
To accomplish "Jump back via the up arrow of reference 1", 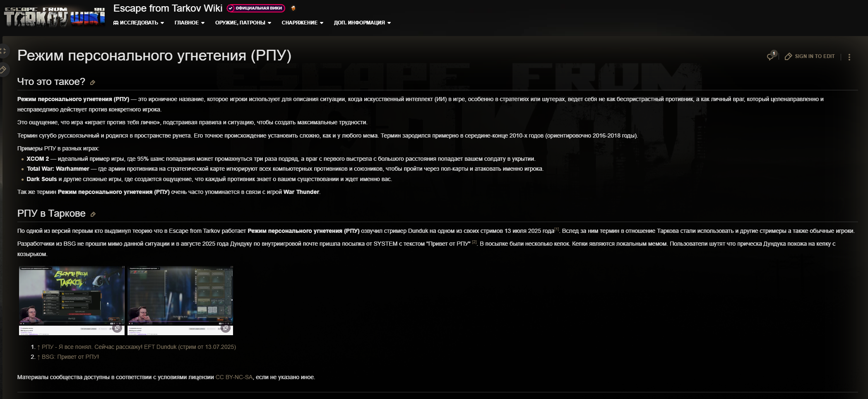I will coord(38,347).
